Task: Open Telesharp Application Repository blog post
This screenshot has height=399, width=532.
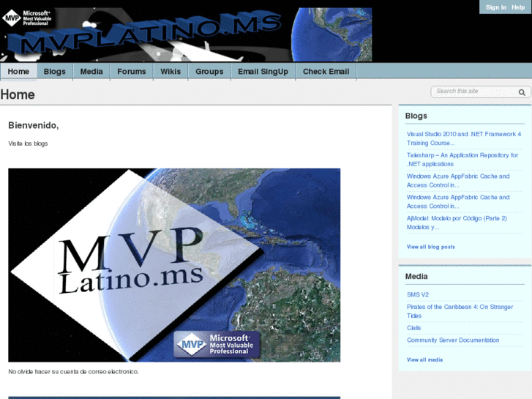Action: [462, 160]
